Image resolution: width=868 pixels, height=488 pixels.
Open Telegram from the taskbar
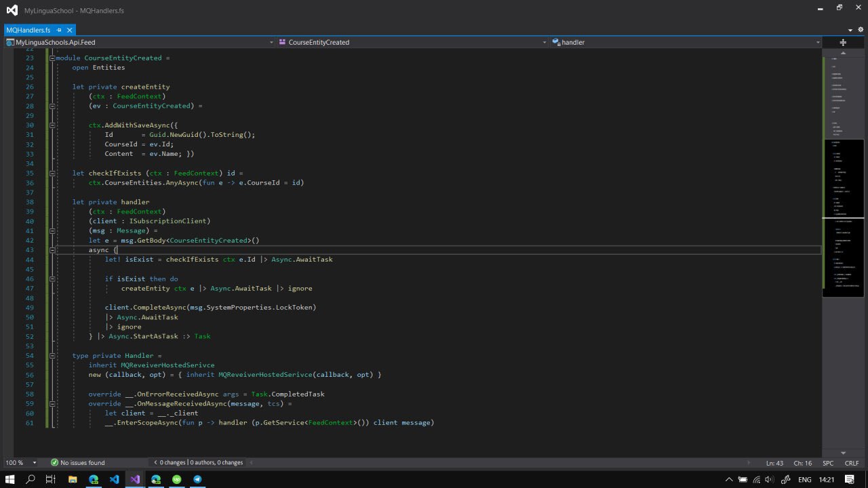197,479
